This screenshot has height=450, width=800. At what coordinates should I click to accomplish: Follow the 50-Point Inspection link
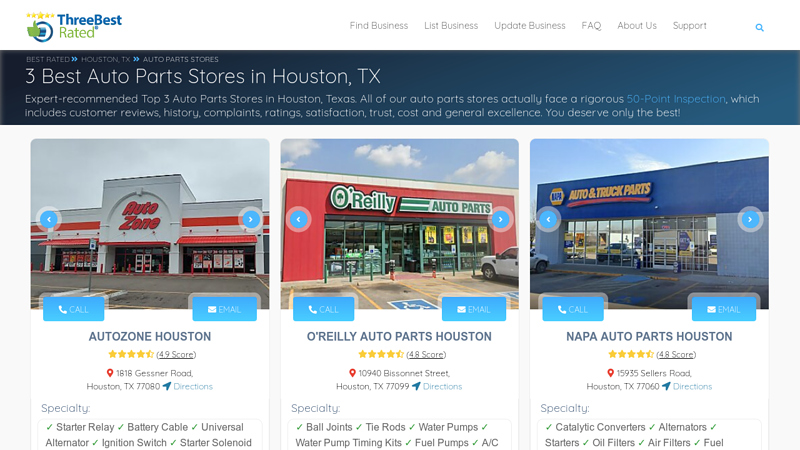pos(676,99)
